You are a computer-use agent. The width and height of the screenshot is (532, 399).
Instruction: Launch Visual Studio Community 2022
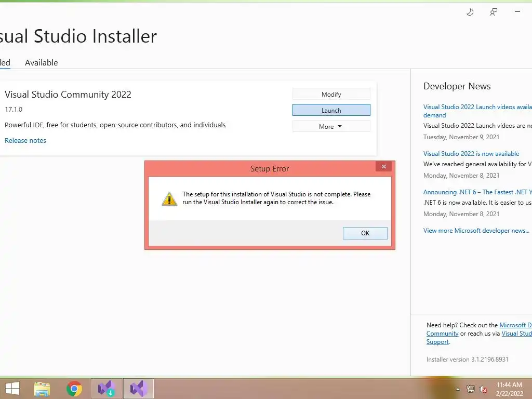(x=331, y=110)
